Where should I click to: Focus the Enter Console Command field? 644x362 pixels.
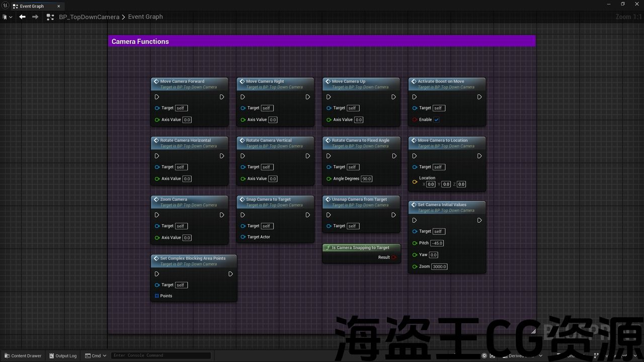coord(160,355)
